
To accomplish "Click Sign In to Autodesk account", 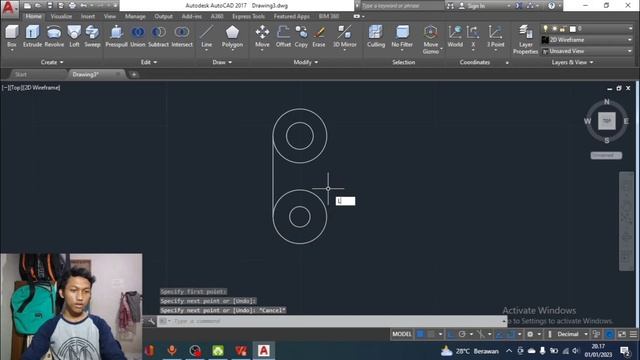I will (x=472, y=6).
